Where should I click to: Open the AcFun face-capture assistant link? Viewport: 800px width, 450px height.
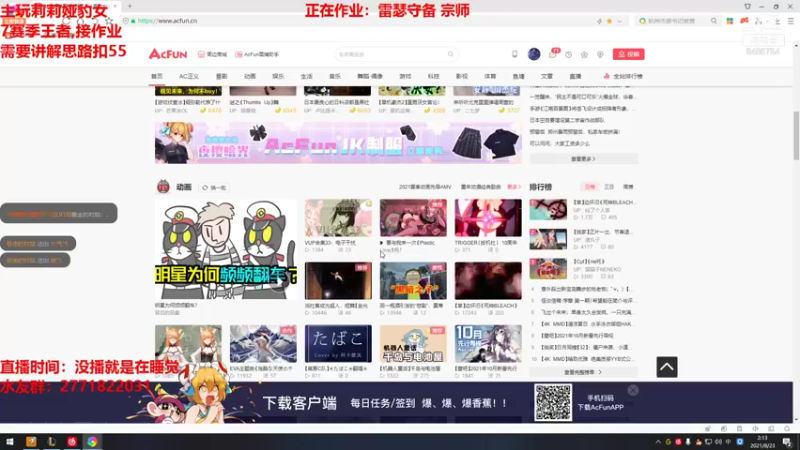(x=257, y=54)
